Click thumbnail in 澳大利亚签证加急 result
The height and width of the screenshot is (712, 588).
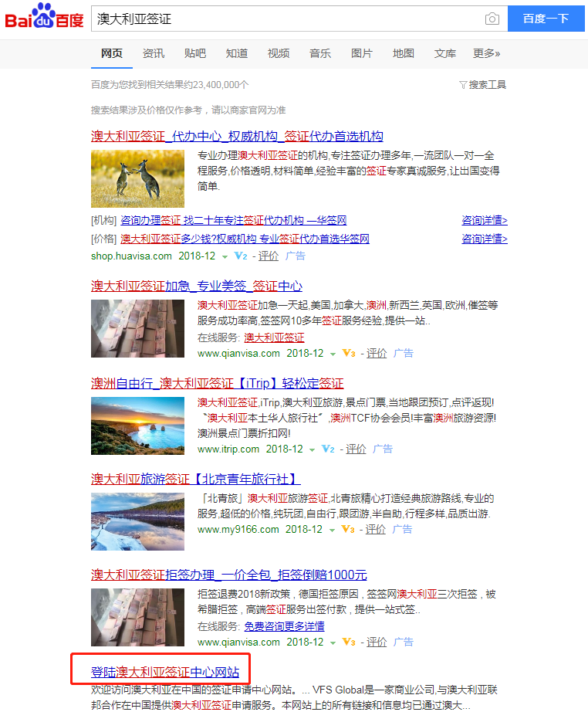click(137, 328)
